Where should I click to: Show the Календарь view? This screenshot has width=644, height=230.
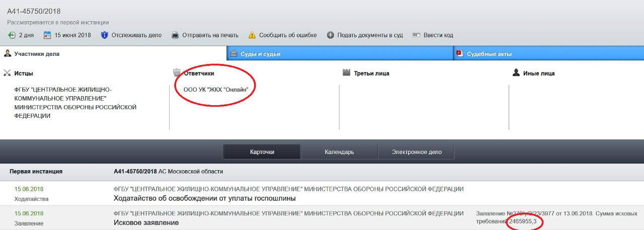(x=339, y=152)
